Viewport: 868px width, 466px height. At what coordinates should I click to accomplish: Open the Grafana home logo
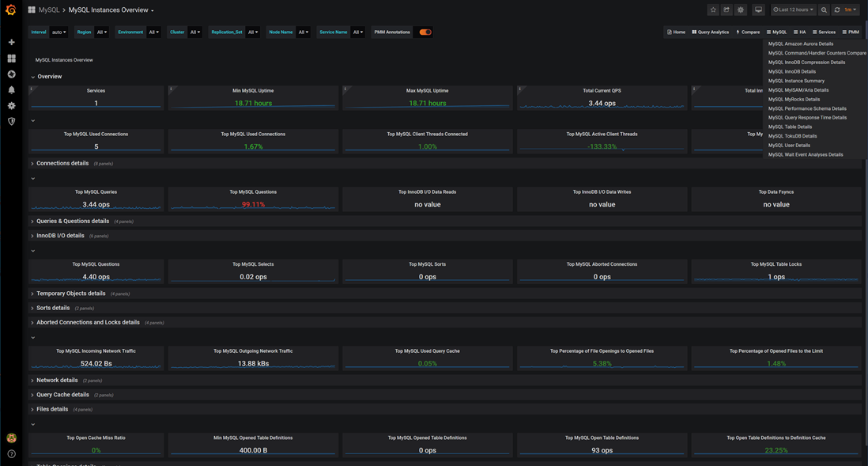pyautogui.click(x=10, y=10)
